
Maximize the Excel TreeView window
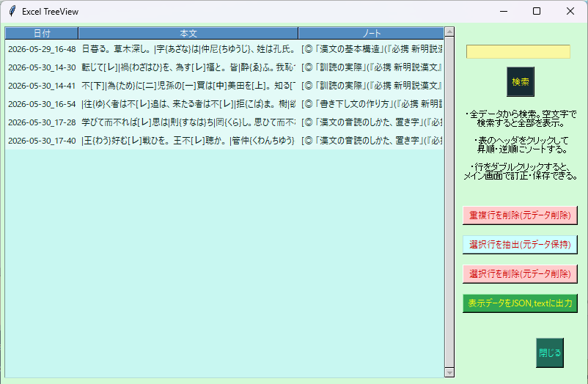click(x=537, y=11)
